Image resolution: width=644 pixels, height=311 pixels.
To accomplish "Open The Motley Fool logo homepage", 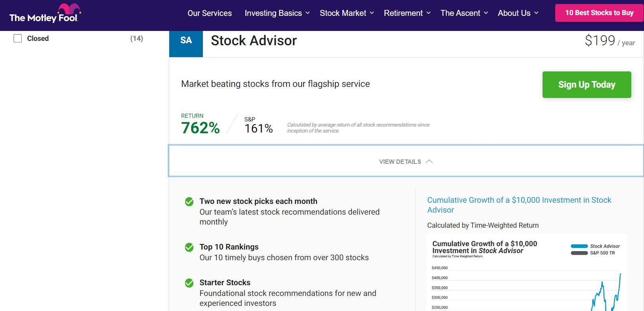I will click(45, 13).
